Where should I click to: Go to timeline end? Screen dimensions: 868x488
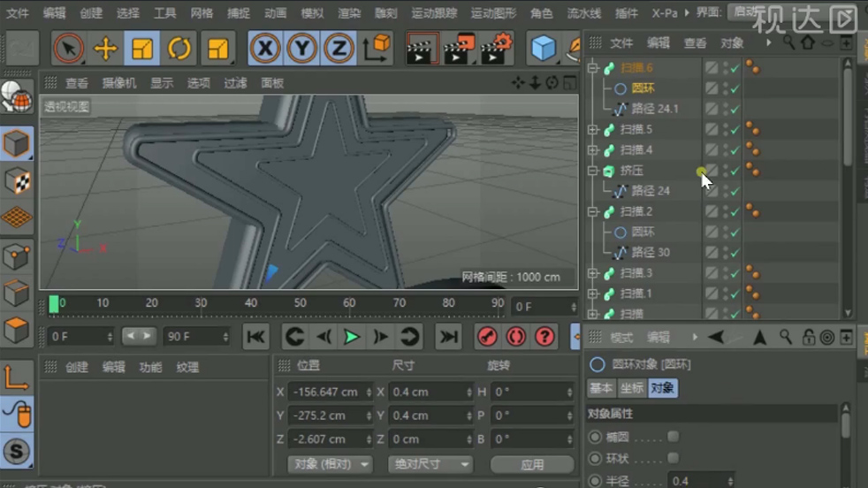pos(448,336)
